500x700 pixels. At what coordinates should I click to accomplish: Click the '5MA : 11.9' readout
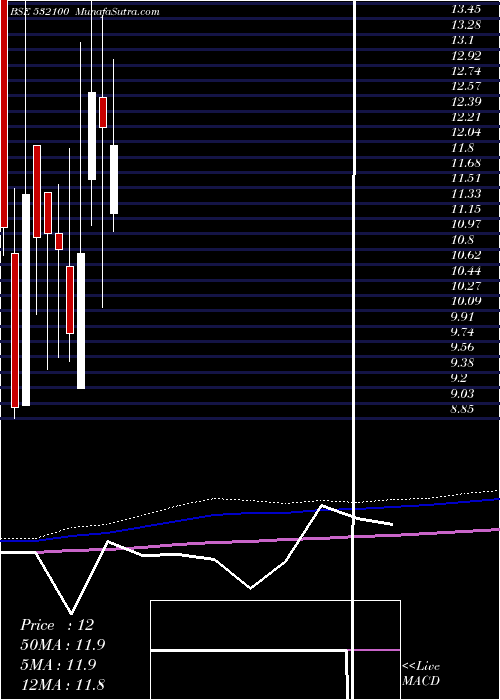click(58, 665)
